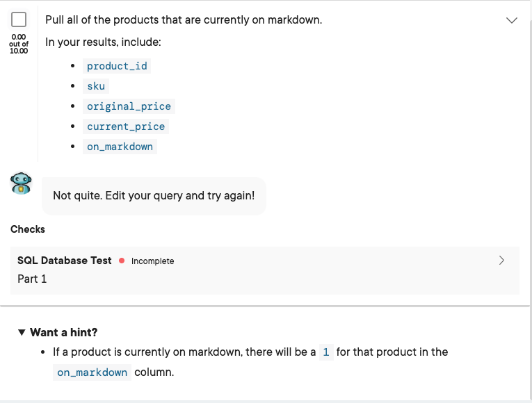Select the current_price code tag

point(126,126)
